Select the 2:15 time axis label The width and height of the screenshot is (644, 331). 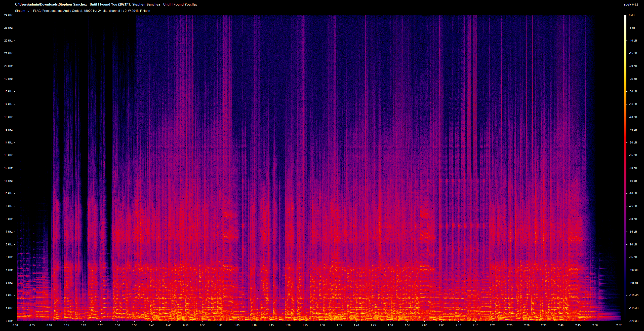[x=475, y=325]
